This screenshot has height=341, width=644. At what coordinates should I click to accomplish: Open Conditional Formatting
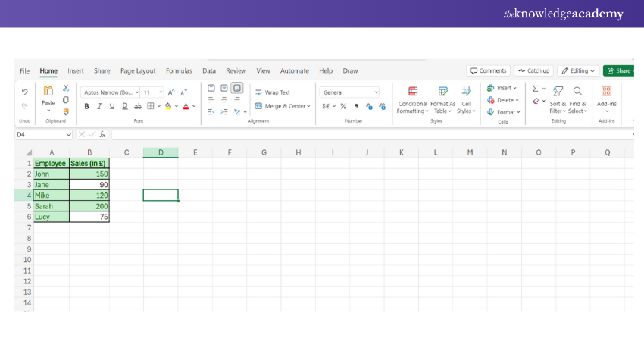tap(413, 99)
